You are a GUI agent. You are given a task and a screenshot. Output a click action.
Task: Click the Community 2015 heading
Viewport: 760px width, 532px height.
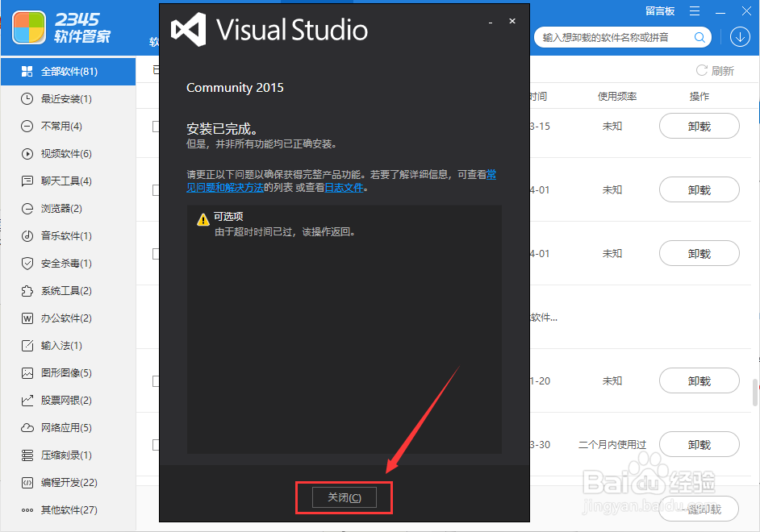[x=235, y=88]
